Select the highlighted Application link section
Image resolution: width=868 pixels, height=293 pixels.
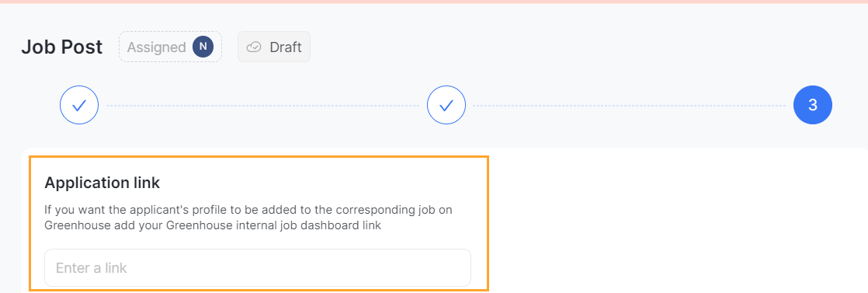point(259,223)
